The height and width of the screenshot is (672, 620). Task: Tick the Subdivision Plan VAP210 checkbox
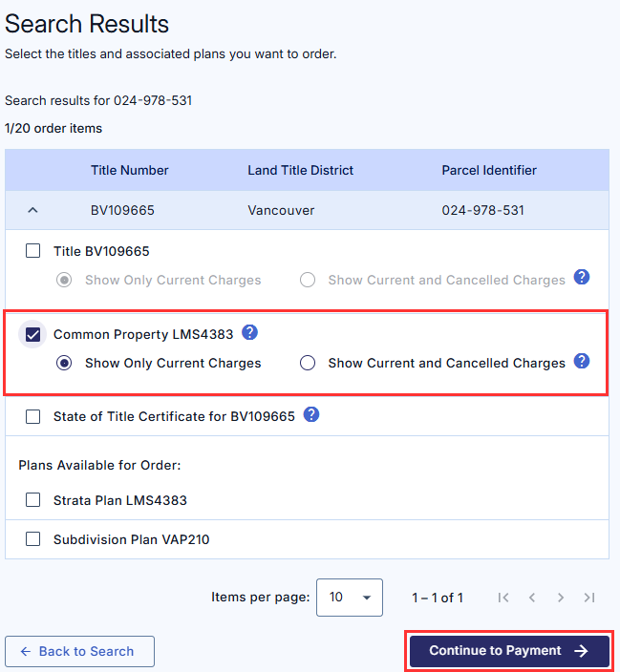point(33,539)
